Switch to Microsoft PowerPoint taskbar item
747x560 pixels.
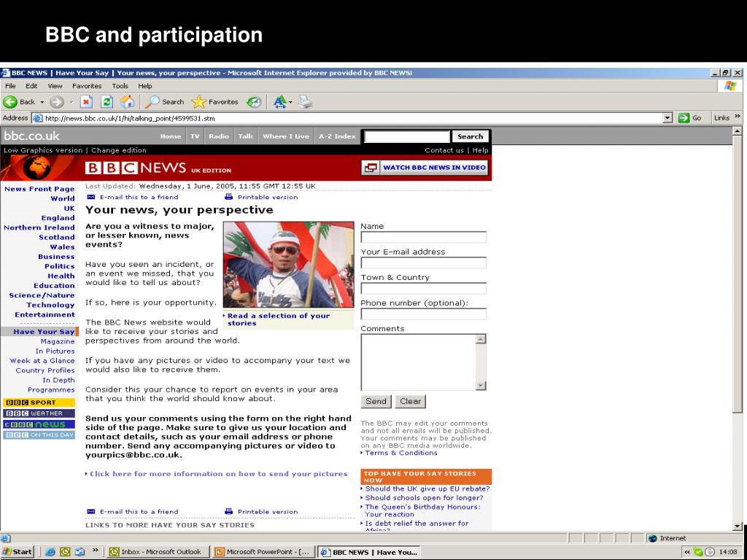(x=263, y=552)
